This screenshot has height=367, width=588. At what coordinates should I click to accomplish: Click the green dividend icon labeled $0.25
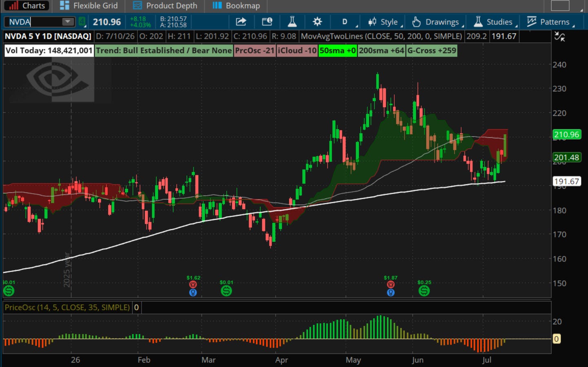click(x=424, y=291)
